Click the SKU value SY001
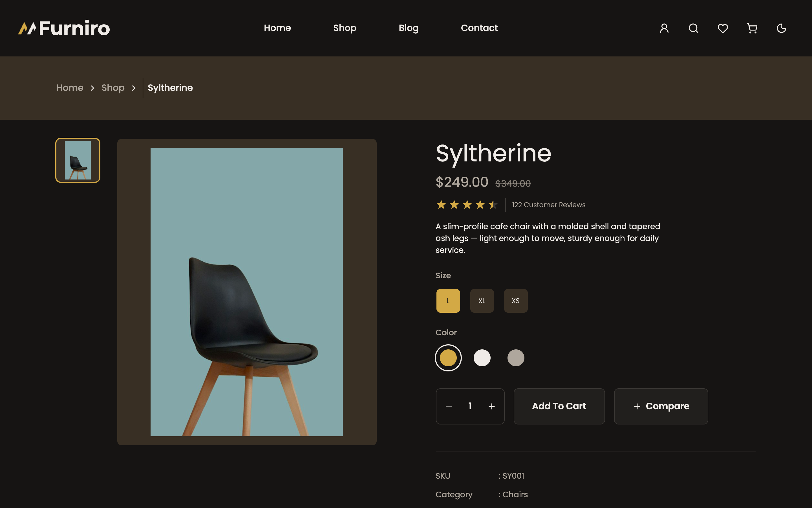812x508 pixels. (x=513, y=476)
